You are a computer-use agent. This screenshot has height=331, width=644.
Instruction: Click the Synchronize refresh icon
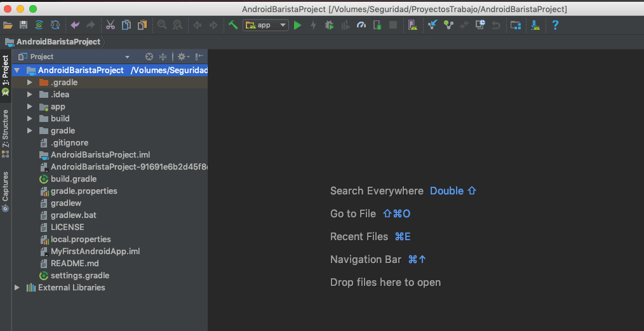55,25
